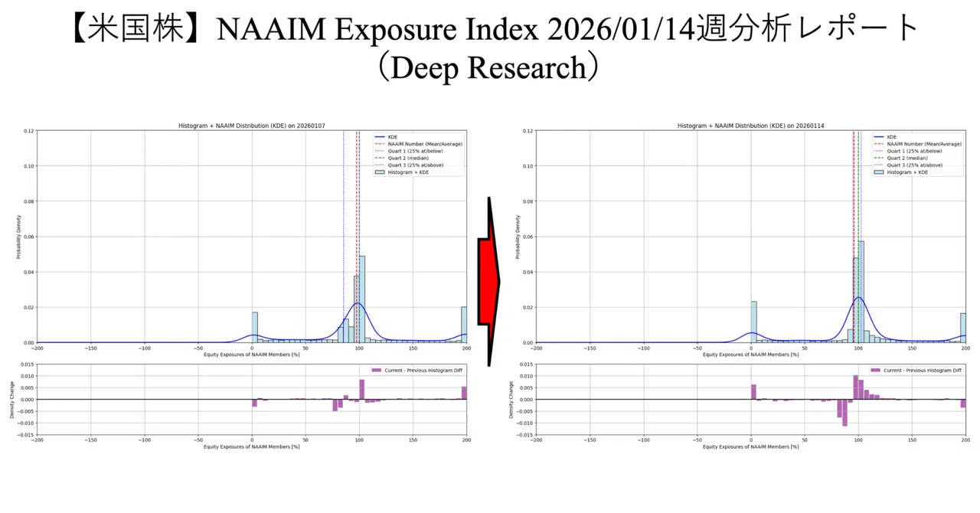Click the slide title mentioning NAAIM Exposure Index
The image size is (980, 513).
490,29
